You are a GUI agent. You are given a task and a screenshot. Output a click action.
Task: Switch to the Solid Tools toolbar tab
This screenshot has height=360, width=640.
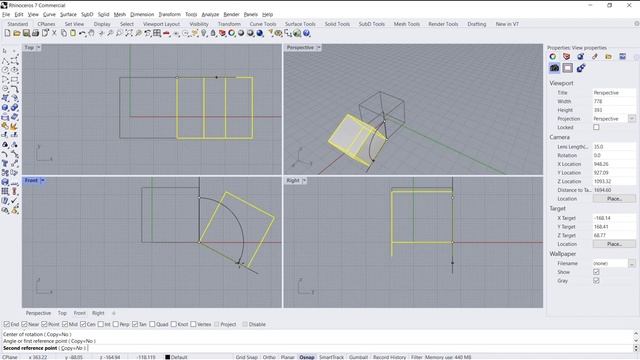(x=337, y=24)
